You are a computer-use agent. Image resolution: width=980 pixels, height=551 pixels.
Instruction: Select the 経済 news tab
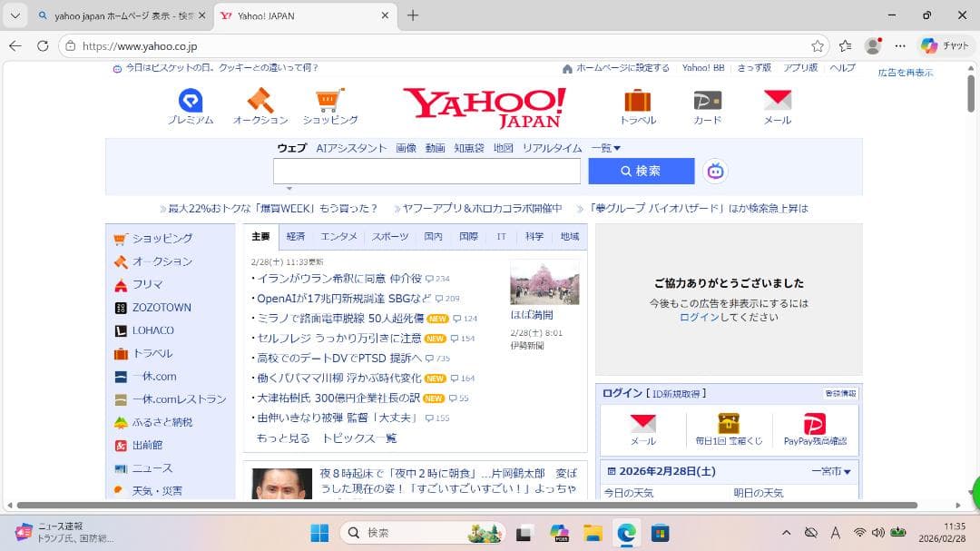click(296, 236)
